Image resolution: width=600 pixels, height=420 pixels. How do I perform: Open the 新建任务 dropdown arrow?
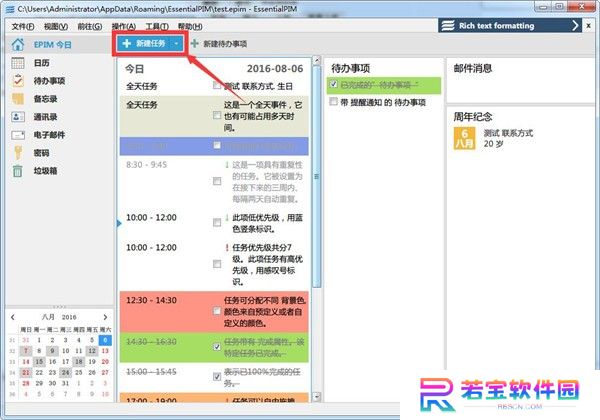click(x=176, y=44)
